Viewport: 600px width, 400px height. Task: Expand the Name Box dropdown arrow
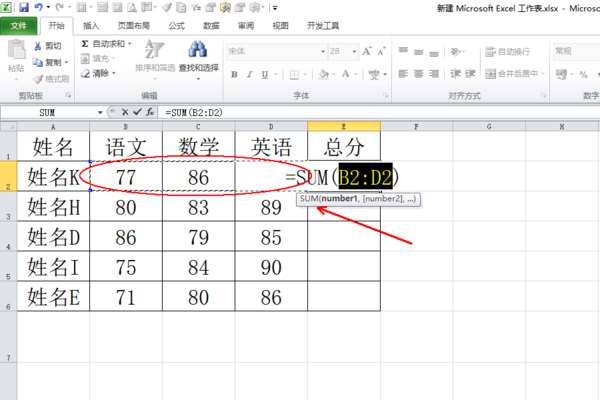click(x=100, y=113)
